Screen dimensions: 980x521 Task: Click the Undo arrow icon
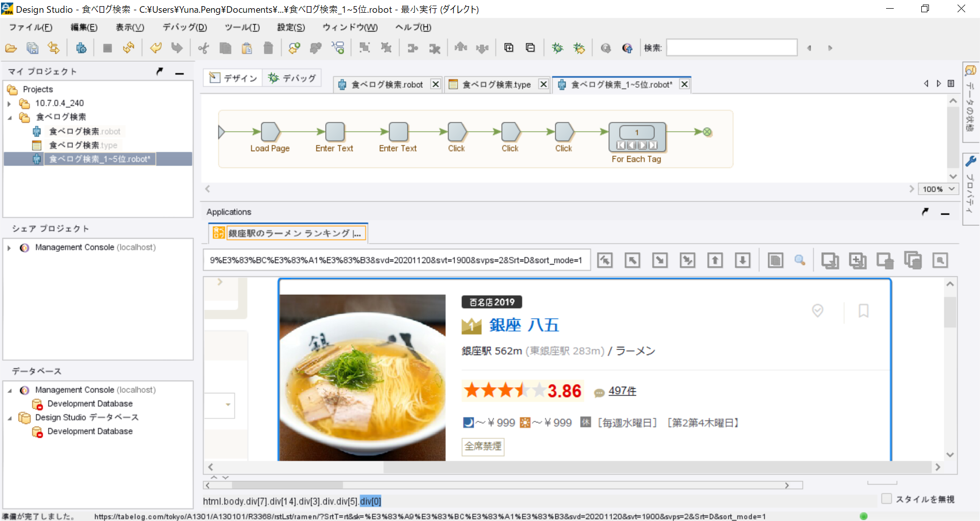[x=156, y=48]
